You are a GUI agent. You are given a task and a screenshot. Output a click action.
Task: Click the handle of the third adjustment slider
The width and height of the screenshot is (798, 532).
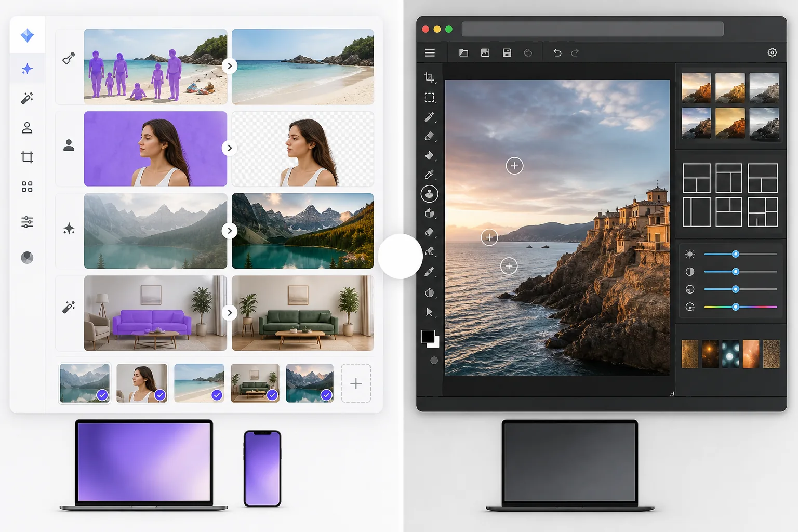point(735,289)
